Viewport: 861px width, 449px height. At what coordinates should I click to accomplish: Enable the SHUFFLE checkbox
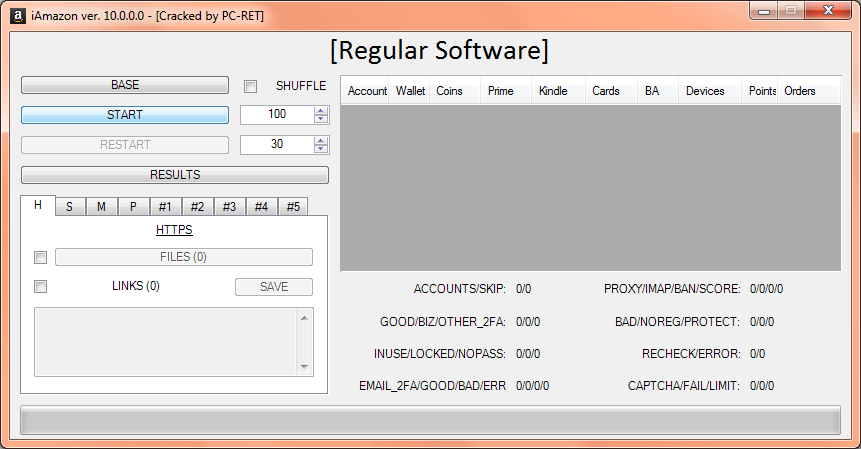(250, 86)
